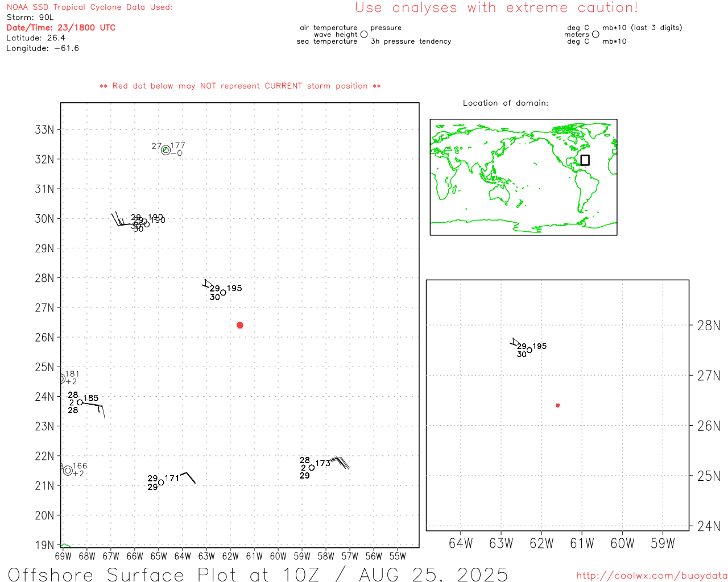Click the 'Longitude: -61.6' text
The width and height of the screenshot is (728, 582).
tap(43, 48)
